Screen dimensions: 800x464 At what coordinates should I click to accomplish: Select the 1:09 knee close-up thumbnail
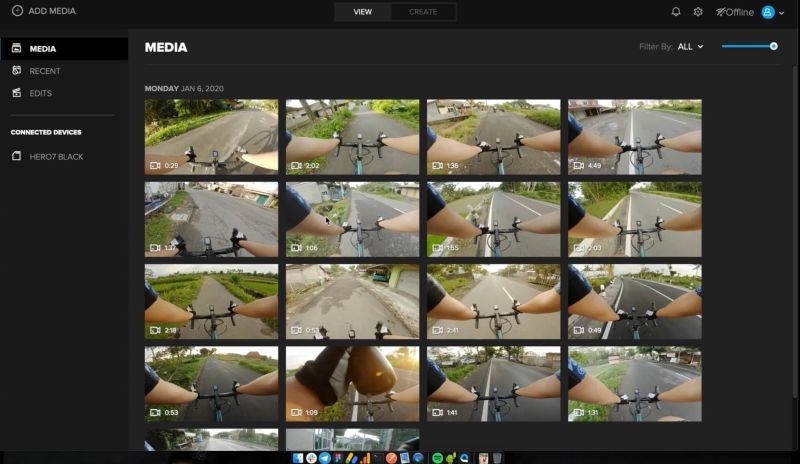(x=353, y=384)
